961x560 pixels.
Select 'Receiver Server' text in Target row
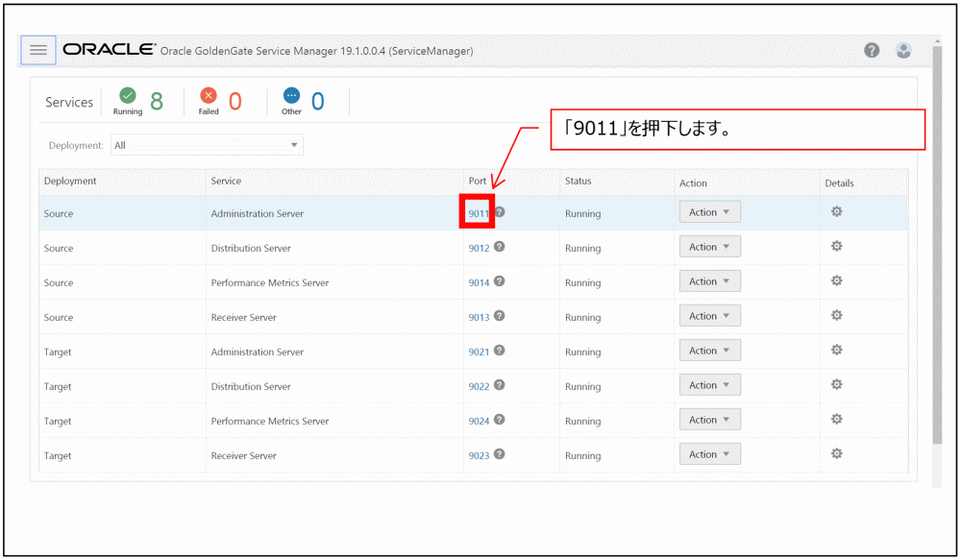[243, 456]
